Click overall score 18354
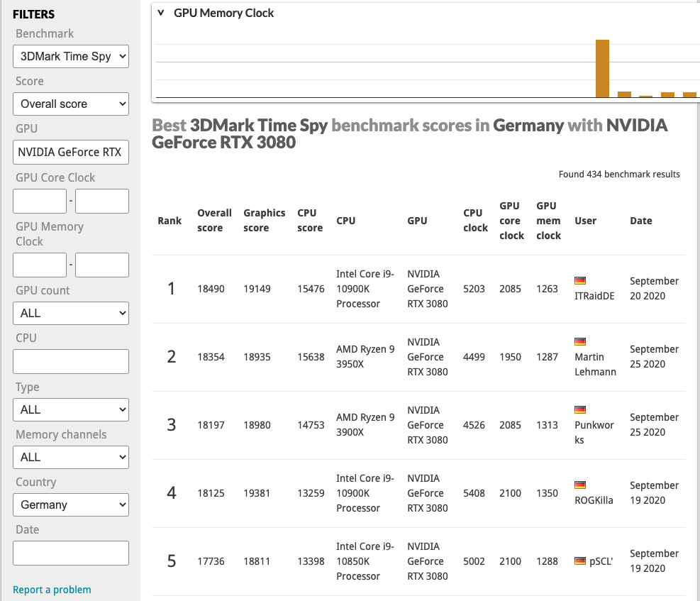700x601 pixels. coord(211,357)
